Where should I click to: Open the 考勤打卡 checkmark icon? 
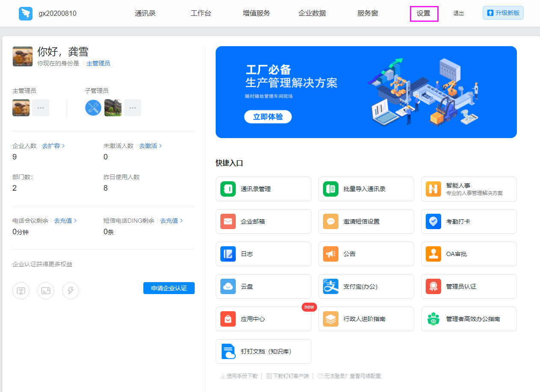433,221
